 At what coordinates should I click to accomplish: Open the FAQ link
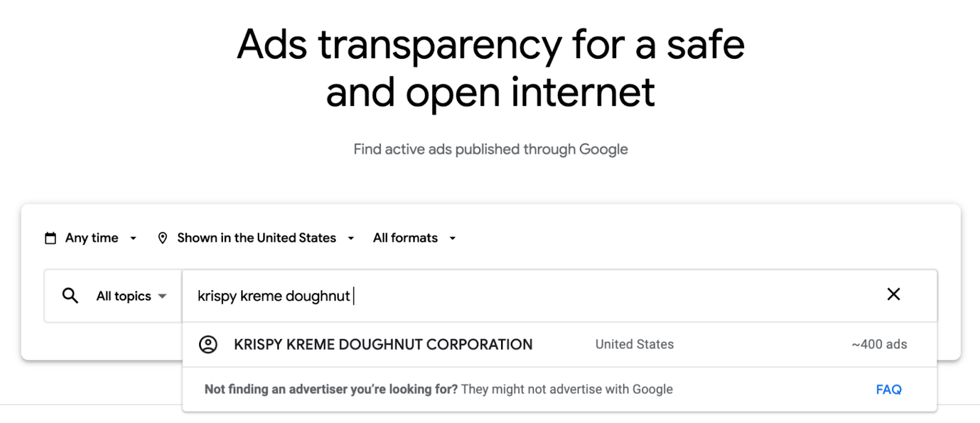[x=888, y=389]
